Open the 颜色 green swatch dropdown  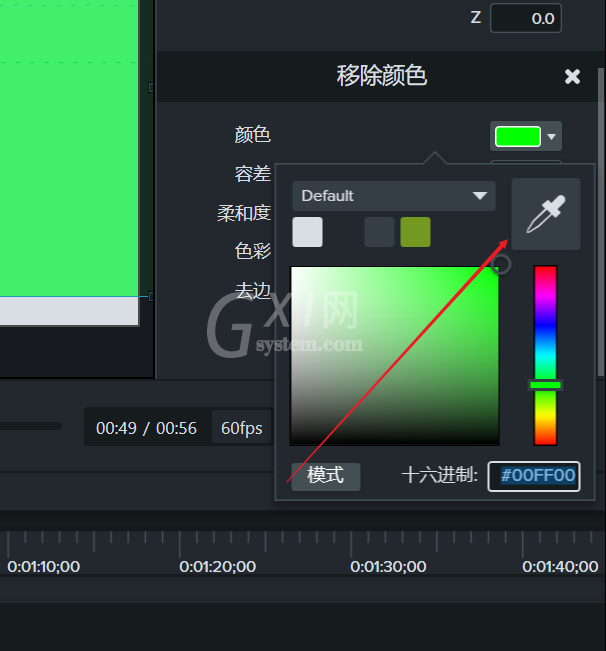(525, 136)
